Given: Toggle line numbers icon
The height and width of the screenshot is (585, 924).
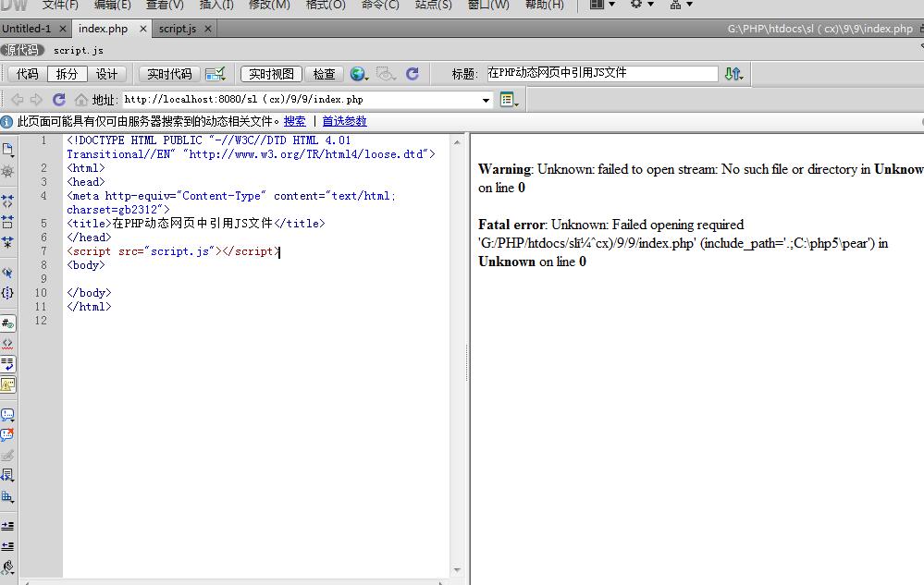Looking at the screenshot, I should 7,323.
